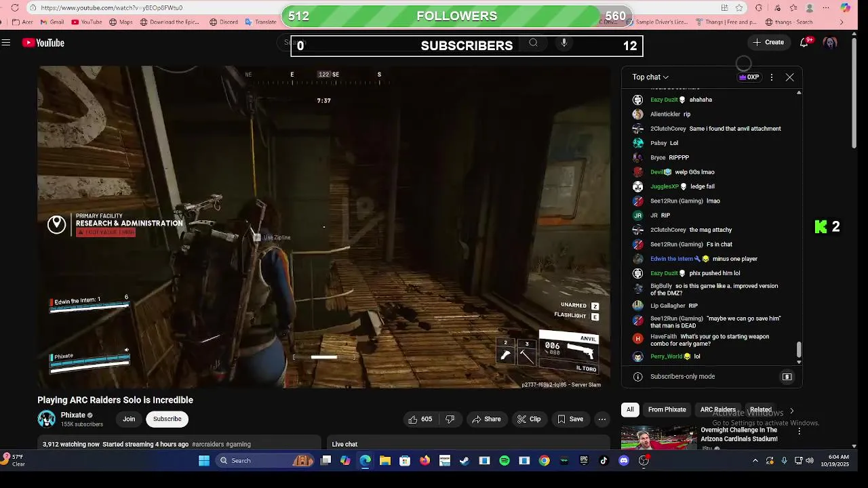Expand the Top chat dropdown
Image resolution: width=868 pixels, height=488 pixels.
click(650, 77)
